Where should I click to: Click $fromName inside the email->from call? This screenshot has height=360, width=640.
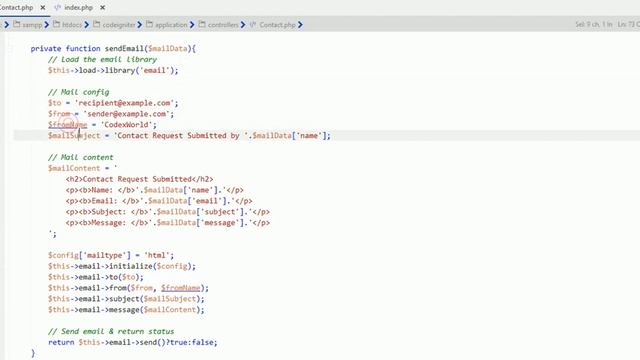pos(180,288)
